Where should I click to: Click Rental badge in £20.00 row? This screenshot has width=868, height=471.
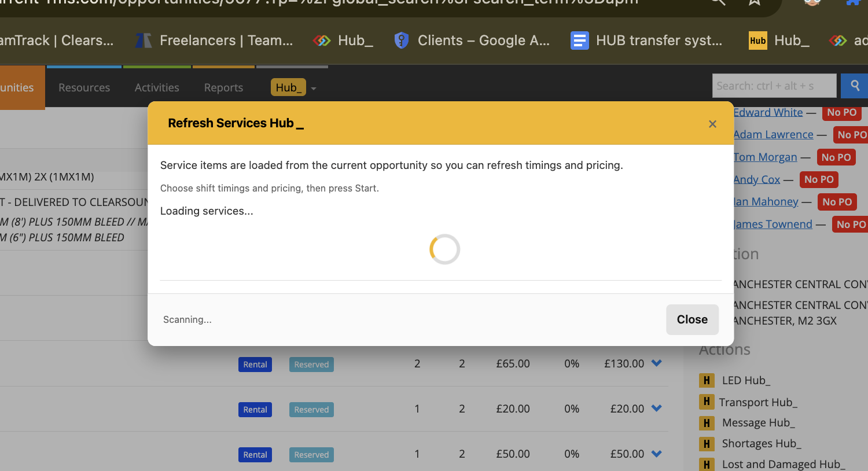pos(255,410)
